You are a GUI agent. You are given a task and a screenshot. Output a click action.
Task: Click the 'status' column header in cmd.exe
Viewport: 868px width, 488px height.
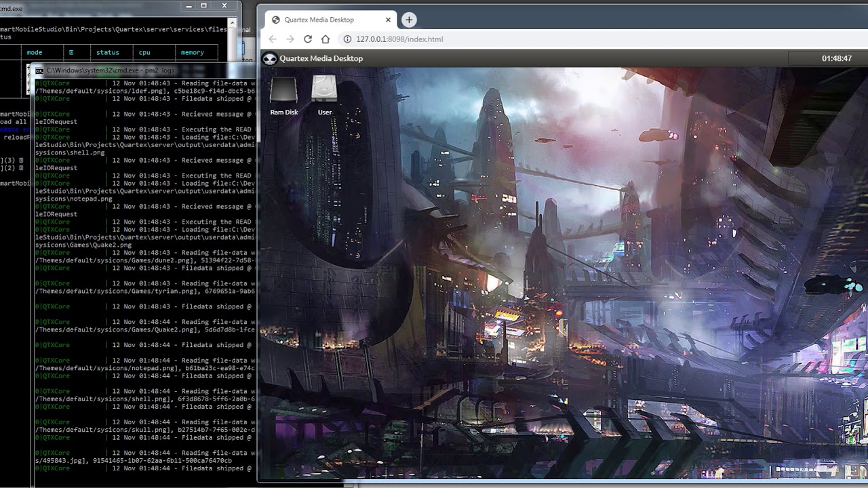(108, 52)
